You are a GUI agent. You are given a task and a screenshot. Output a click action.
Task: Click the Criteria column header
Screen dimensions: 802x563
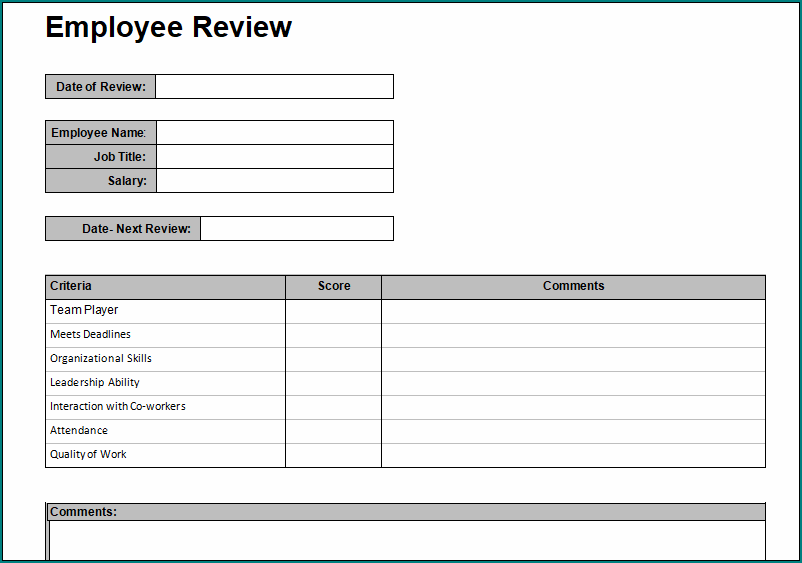(165, 287)
